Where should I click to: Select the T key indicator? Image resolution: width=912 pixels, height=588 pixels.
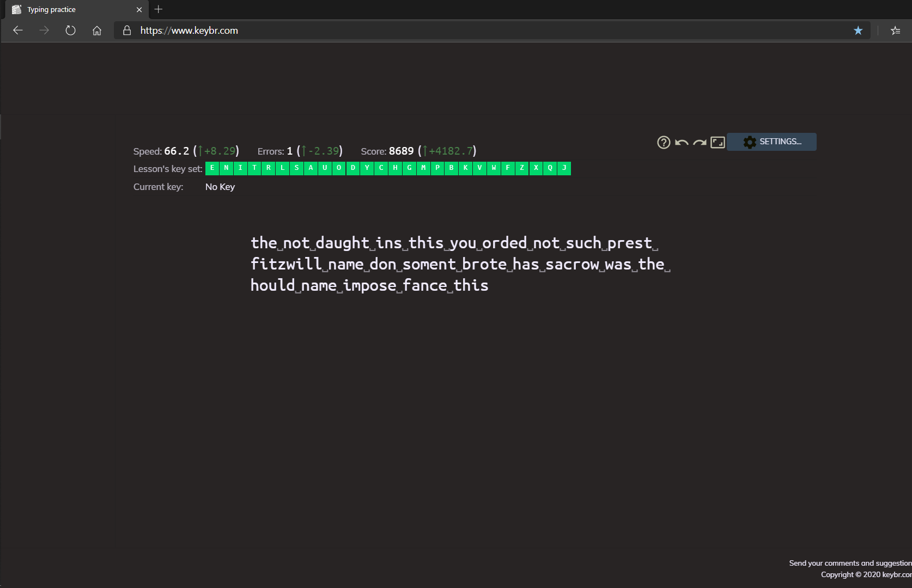[x=254, y=168]
